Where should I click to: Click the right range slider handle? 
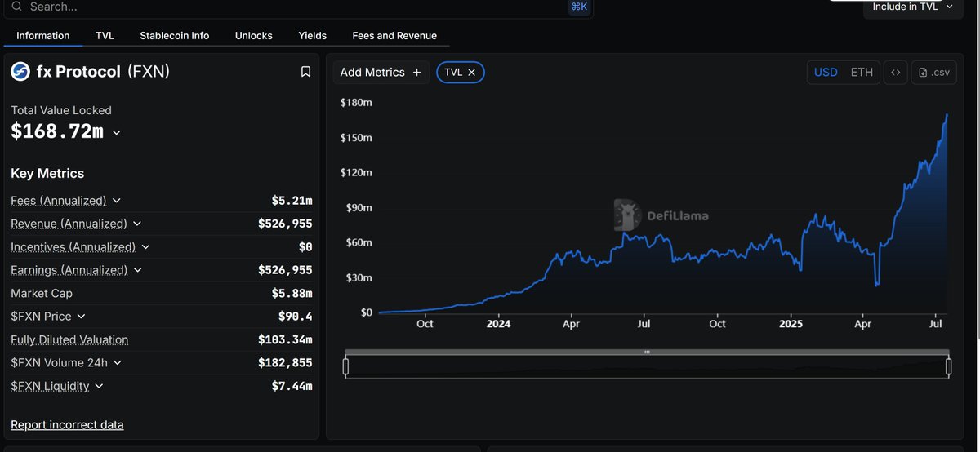pyautogui.click(x=948, y=367)
